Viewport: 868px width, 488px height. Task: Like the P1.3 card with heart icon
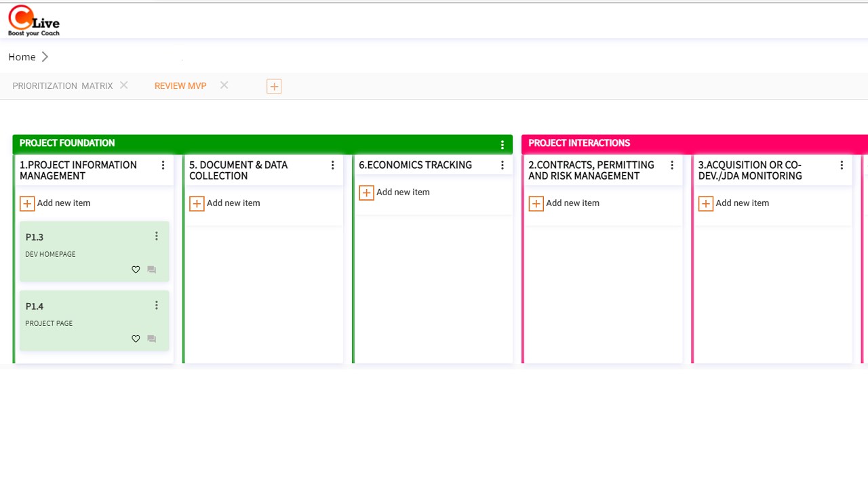coord(136,270)
